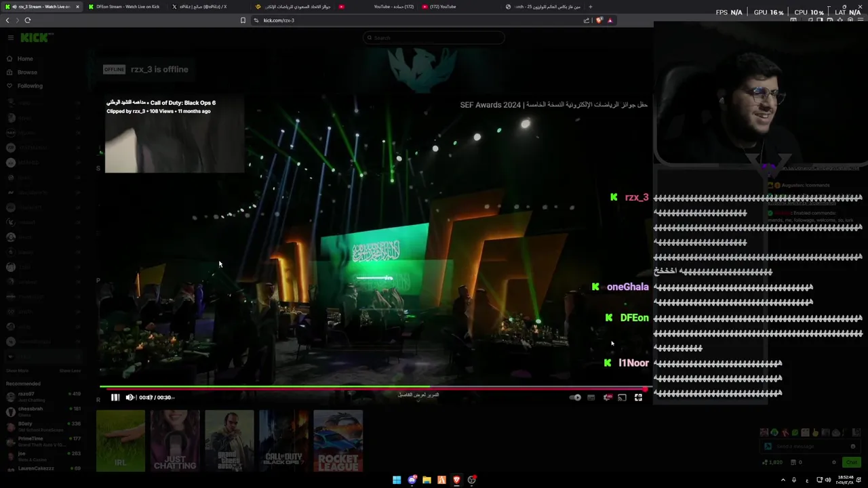Click the kick.com/rzx-3 address bar
Screen dimensions: 868x488
[420, 20]
